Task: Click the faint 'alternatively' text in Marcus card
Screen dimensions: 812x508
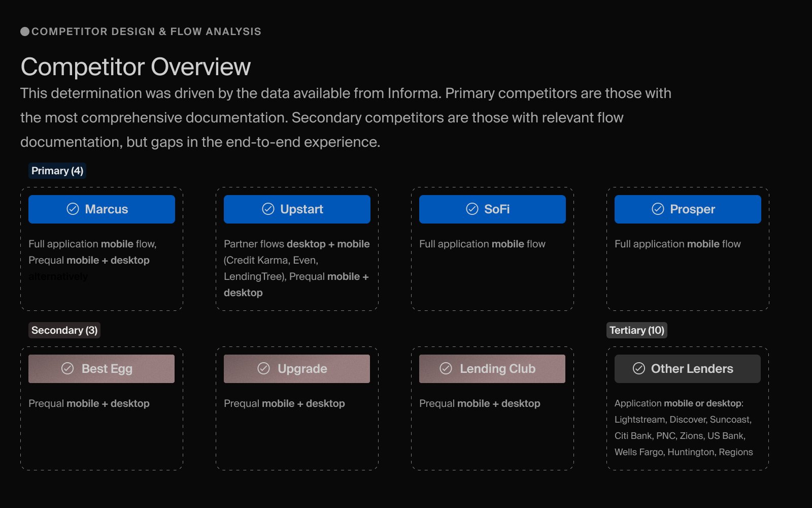Action: (58, 276)
